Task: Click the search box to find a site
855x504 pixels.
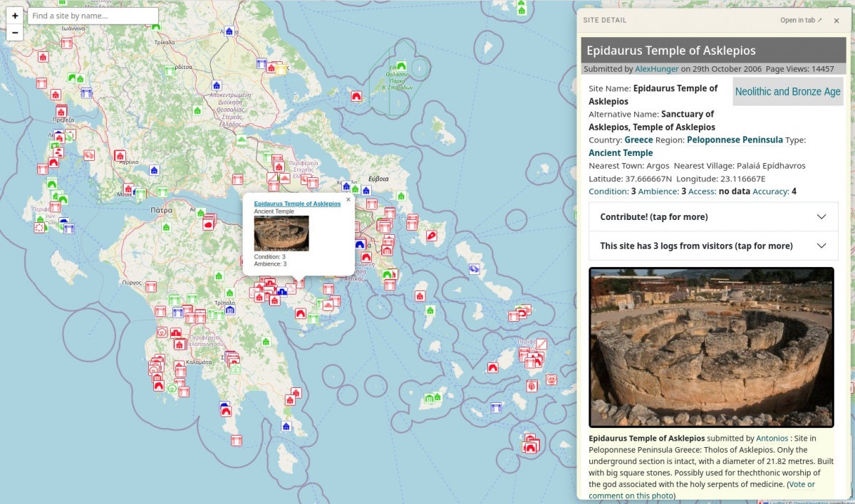Action: (x=93, y=16)
